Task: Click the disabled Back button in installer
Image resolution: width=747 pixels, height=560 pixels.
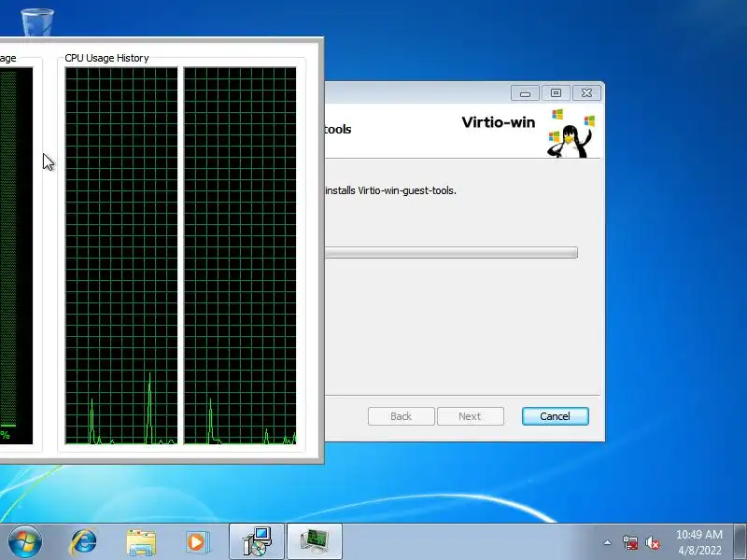Action: [402, 416]
